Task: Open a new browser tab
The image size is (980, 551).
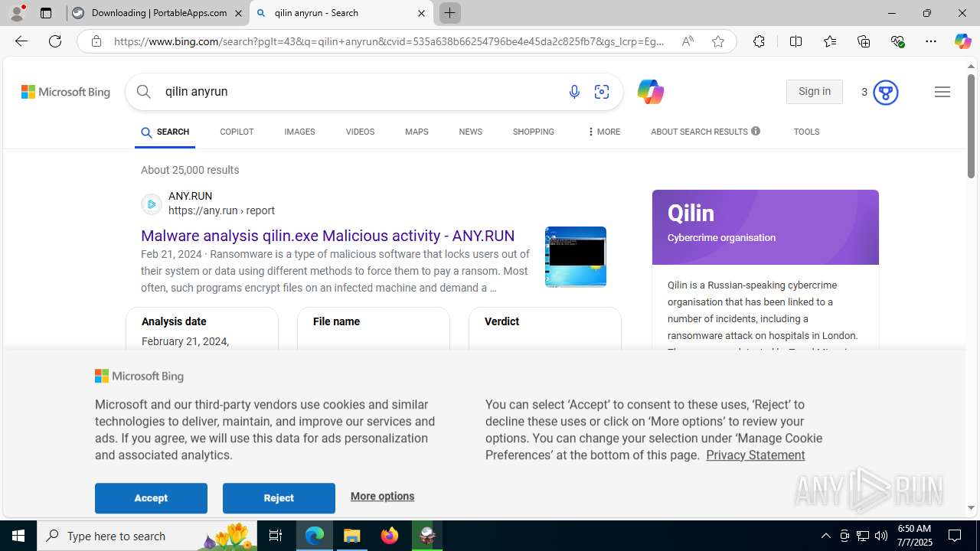Action: [x=449, y=13]
